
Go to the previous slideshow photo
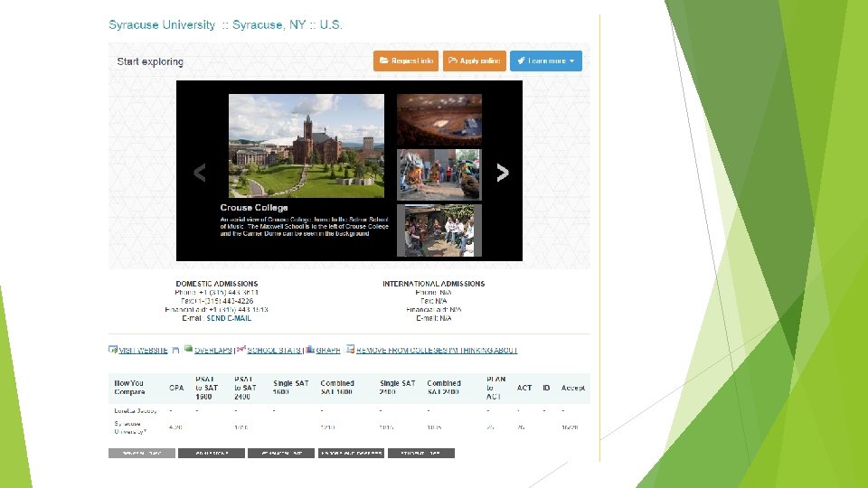click(x=200, y=173)
